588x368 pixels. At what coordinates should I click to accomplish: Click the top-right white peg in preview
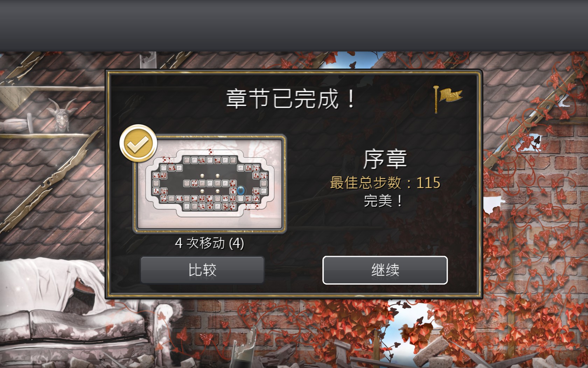tap(217, 176)
